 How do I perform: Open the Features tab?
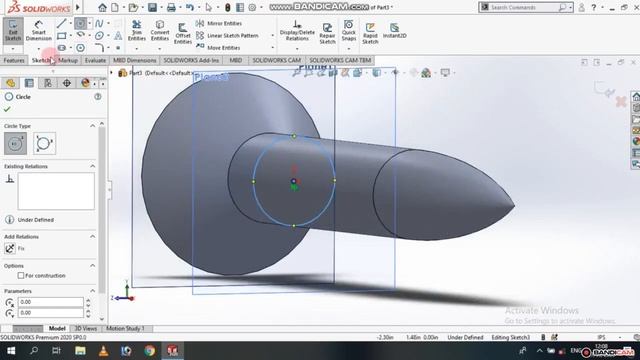coord(14,60)
